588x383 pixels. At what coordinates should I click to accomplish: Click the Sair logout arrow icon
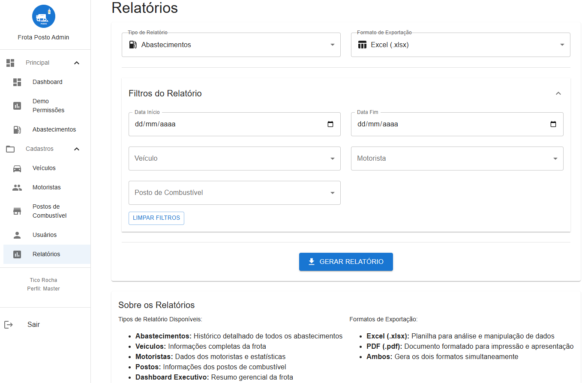[x=9, y=325]
